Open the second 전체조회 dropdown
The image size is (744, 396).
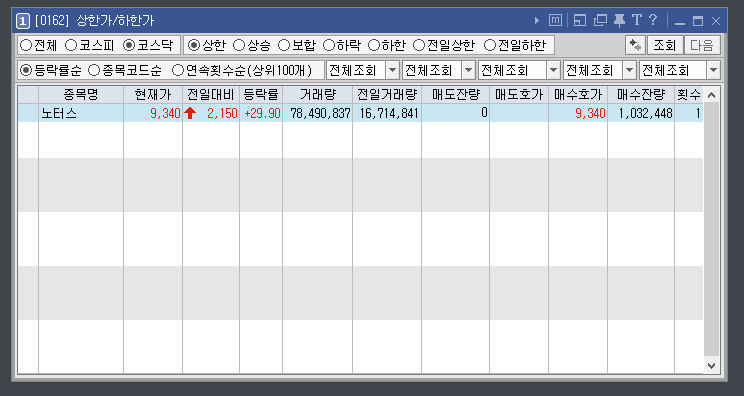coord(468,71)
